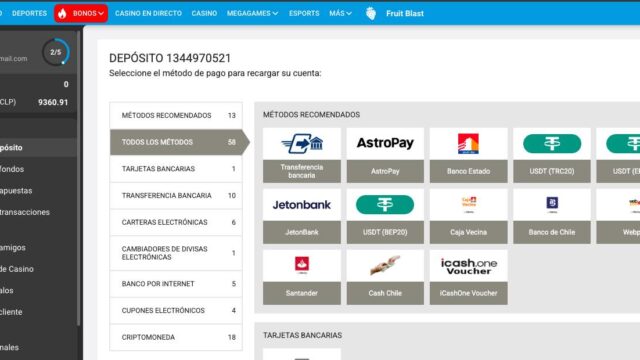Open the Casino en Directo menu item
Screen dimensions: 640x360
[148, 13]
